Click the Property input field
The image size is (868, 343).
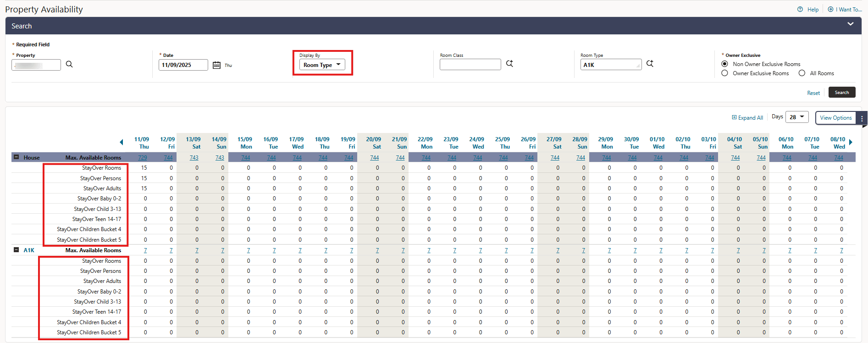tap(36, 65)
